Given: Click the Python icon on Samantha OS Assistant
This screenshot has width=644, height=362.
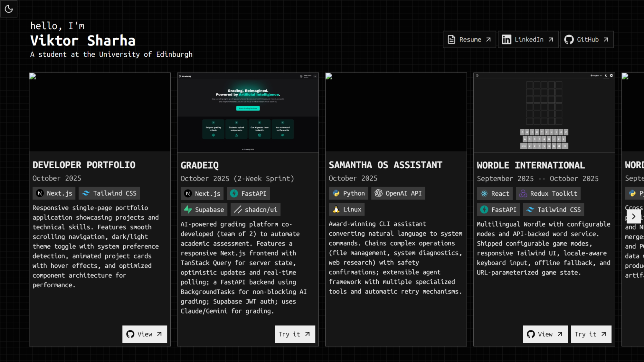Looking at the screenshot, I should click(336, 193).
